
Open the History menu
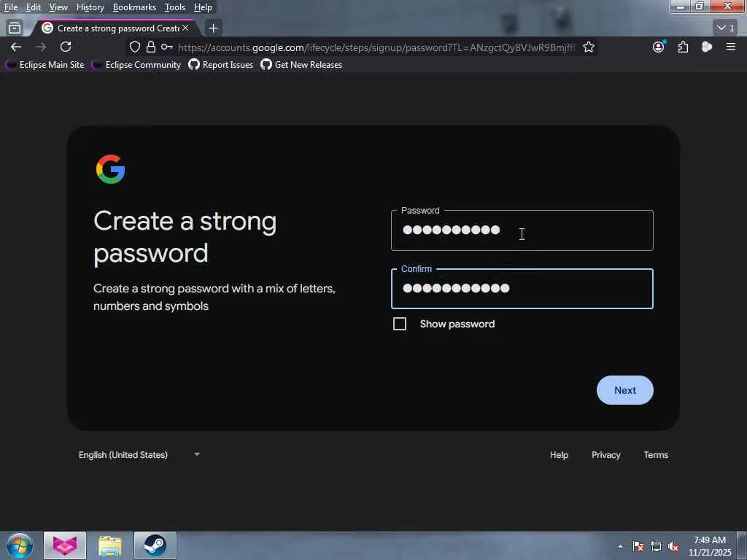point(90,7)
